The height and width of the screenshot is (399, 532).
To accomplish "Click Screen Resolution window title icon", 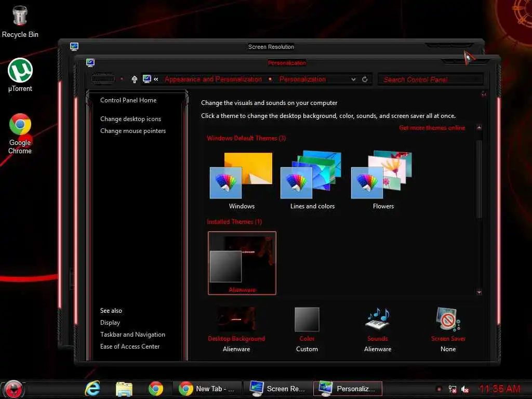I will tap(74, 46).
